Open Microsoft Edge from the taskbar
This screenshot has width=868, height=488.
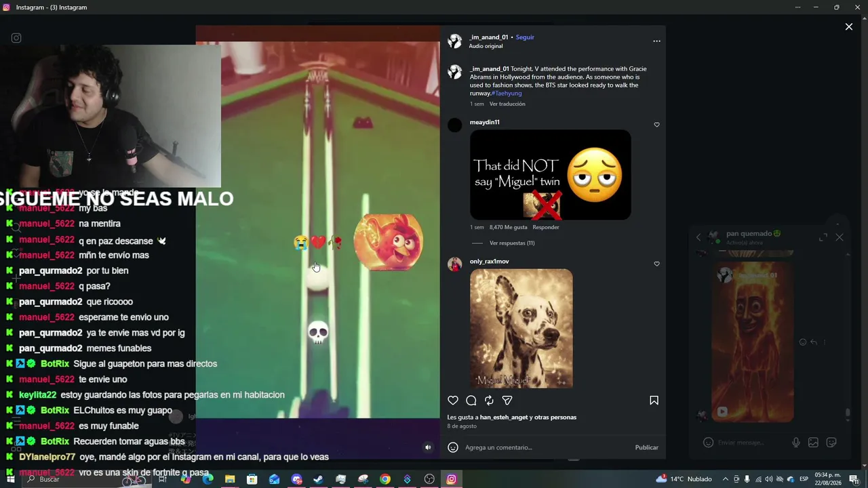pos(208,479)
